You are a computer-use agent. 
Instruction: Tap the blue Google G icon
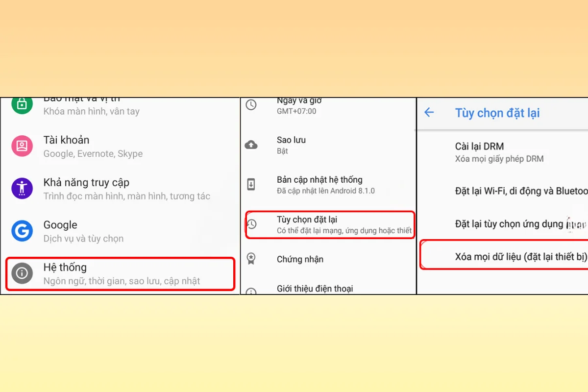[22, 231]
